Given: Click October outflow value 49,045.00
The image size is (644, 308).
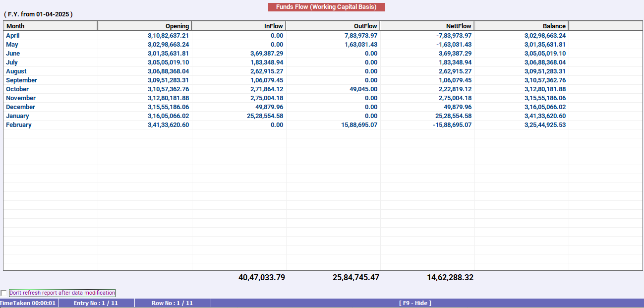Looking at the screenshot, I should coord(363,89).
